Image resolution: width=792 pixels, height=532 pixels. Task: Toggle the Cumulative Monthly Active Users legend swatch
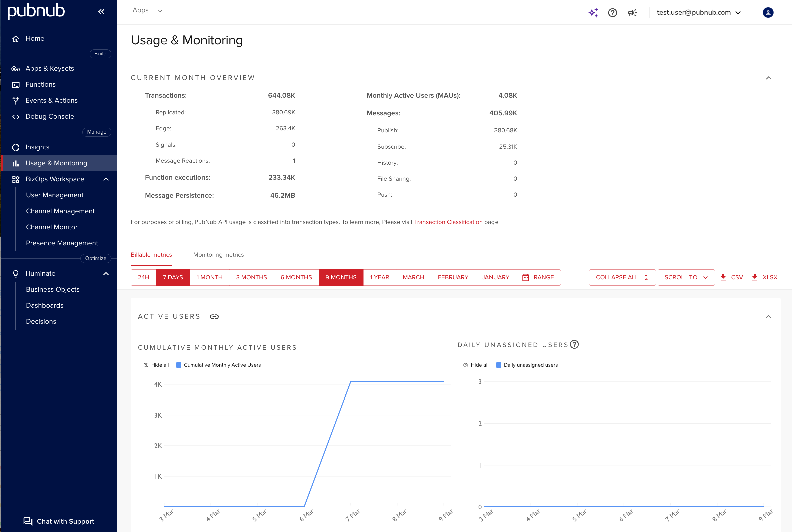click(179, 365)
